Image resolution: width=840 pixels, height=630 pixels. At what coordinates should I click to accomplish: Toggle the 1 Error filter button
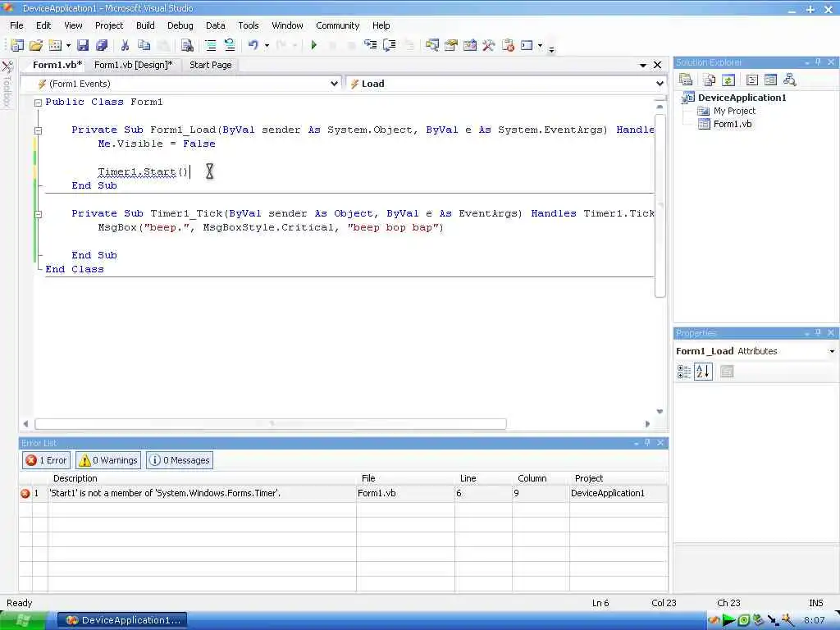click(x=47, y=460)
